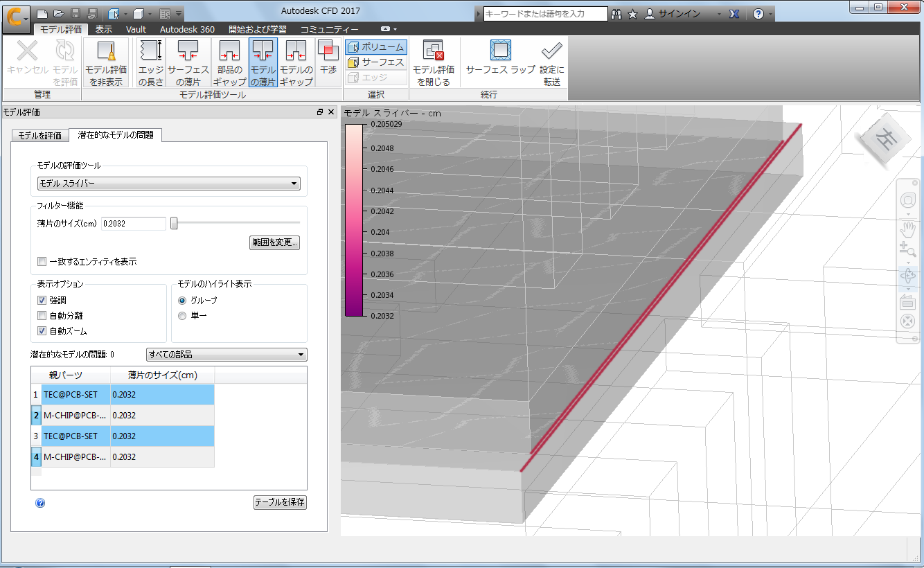Click the テーブルを保存 button
This screenshot has width=924, height=568.
coord(280,502)
